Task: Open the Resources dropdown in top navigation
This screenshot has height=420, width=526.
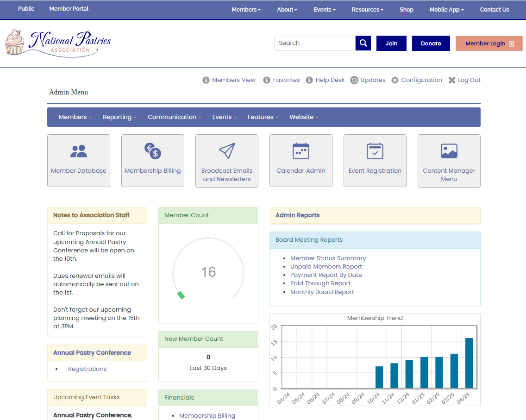Action: click(x=367, y=9)
